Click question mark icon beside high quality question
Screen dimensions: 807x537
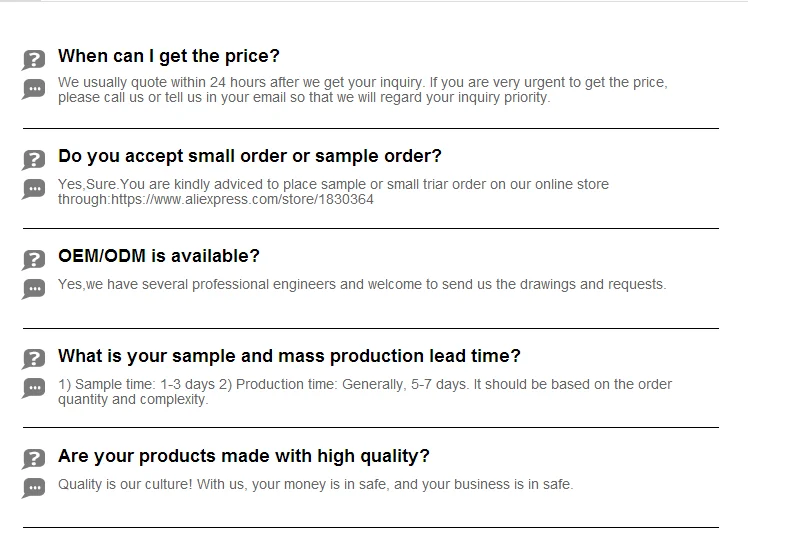click(x=34, y=459)
